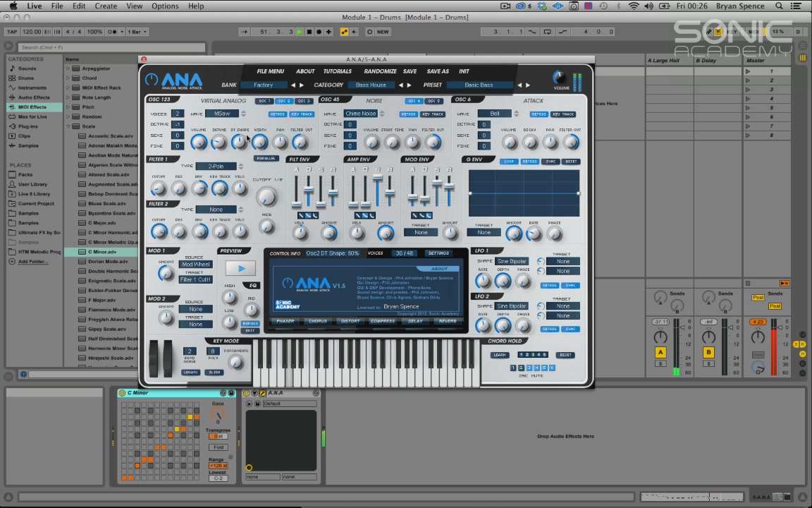This screenshot has height=508, width=812.
Task: Open the Clips category
Action: pos(24,135)
